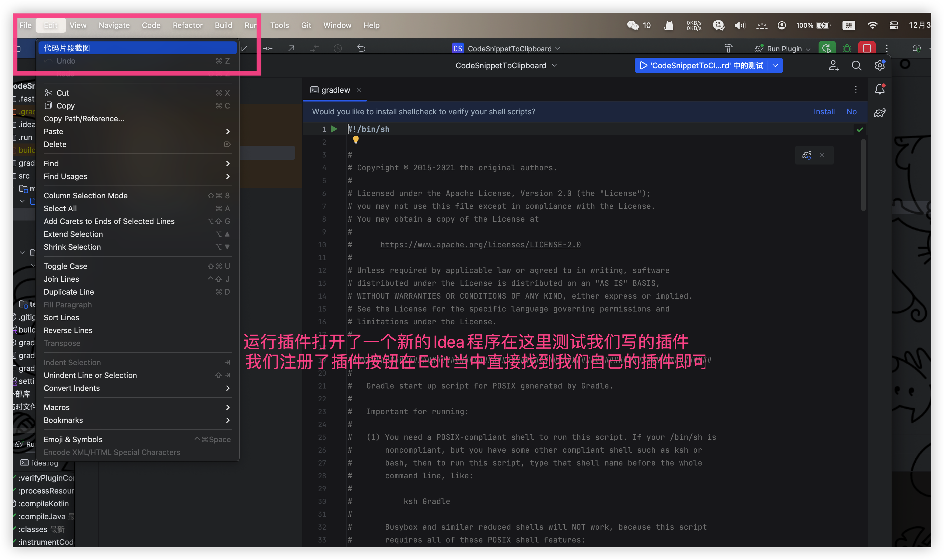The height and width of the screenshot is (560, 944).
Task: Run the 'CodeSnippetToCl...rd' 中的测试 configuration
Action: (701, 66)
